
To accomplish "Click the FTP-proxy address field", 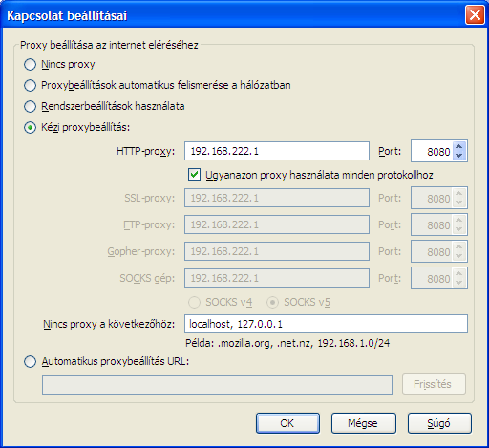I will click(277, 224).
